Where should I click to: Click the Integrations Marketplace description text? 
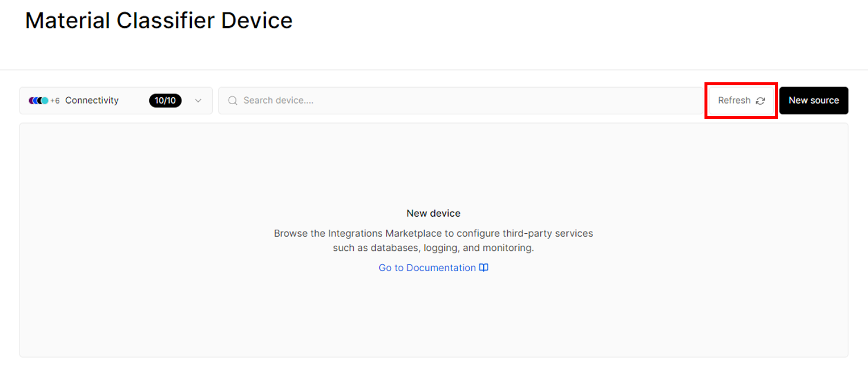[x=433, y=233]
